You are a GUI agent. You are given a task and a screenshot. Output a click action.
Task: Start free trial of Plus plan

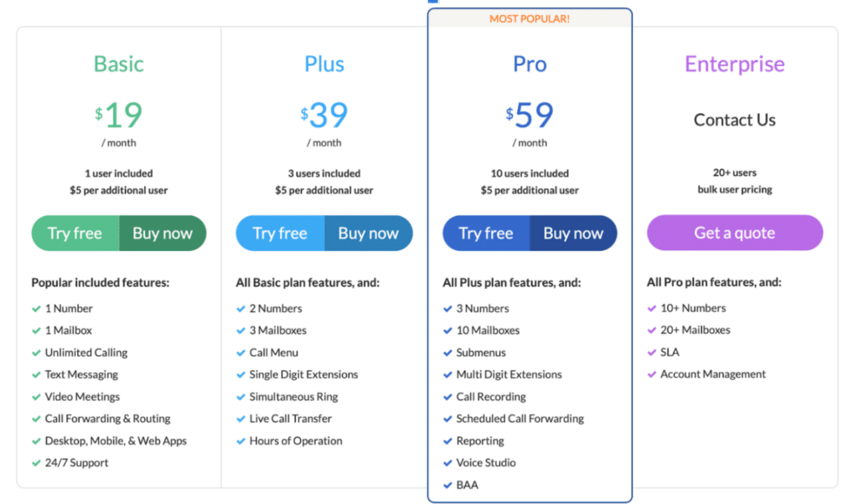(280, 234)
